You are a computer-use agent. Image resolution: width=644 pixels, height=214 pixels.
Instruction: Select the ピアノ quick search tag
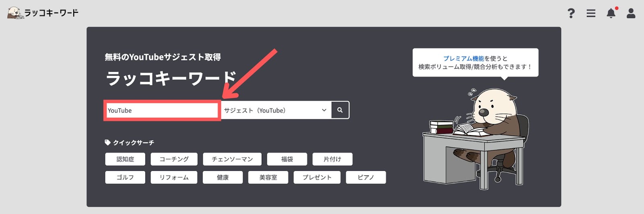point(366,177)
